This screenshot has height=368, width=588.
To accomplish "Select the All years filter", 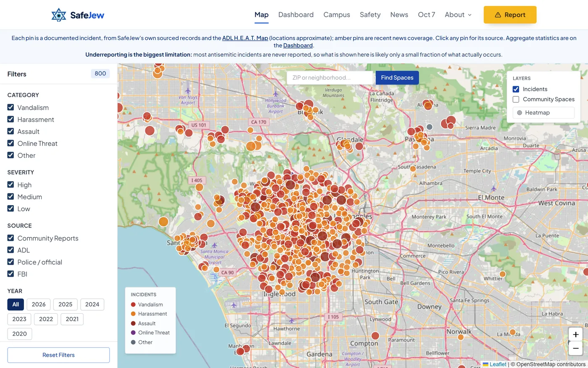I will (x=16, y=304).
